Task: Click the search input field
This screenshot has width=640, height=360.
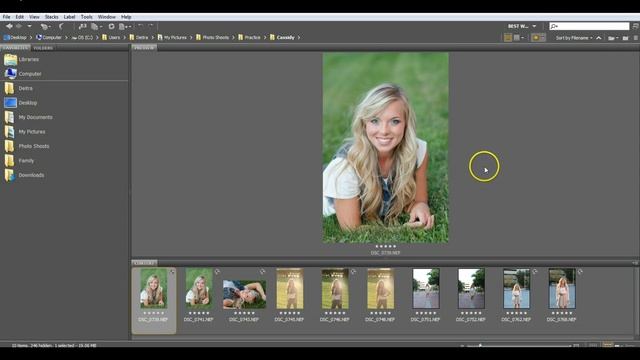Action: pyautogui.click(x=589, y=26)
